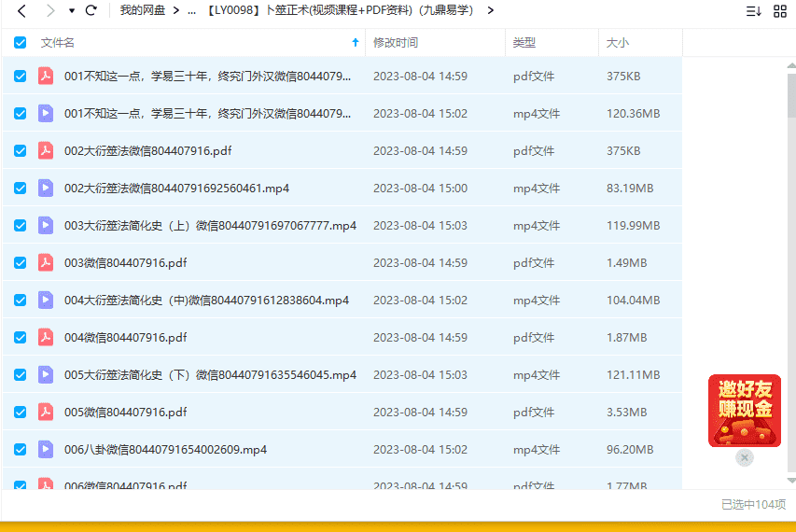This screenshot has height=532, width=796.
Task: Click PDF icon of 002大衍筮法 pdf file
Action: click(x=46, y=150)
